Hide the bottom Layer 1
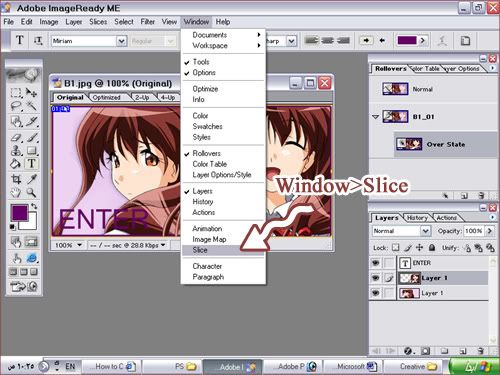500x375 pixels. (376, 293)
